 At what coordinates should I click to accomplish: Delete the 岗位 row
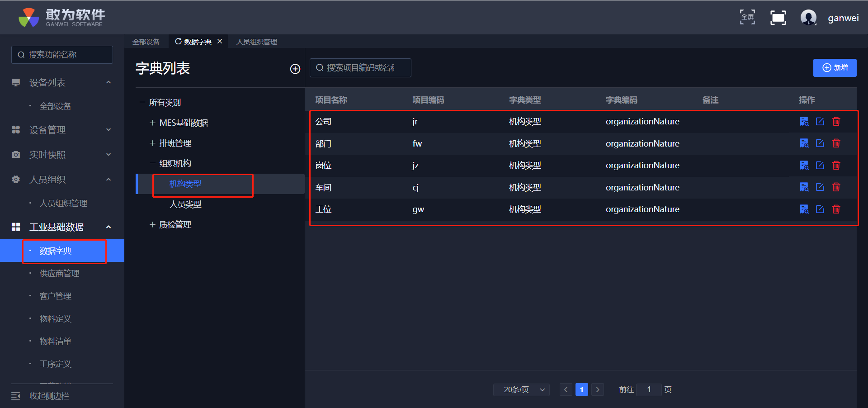point(836,165)
